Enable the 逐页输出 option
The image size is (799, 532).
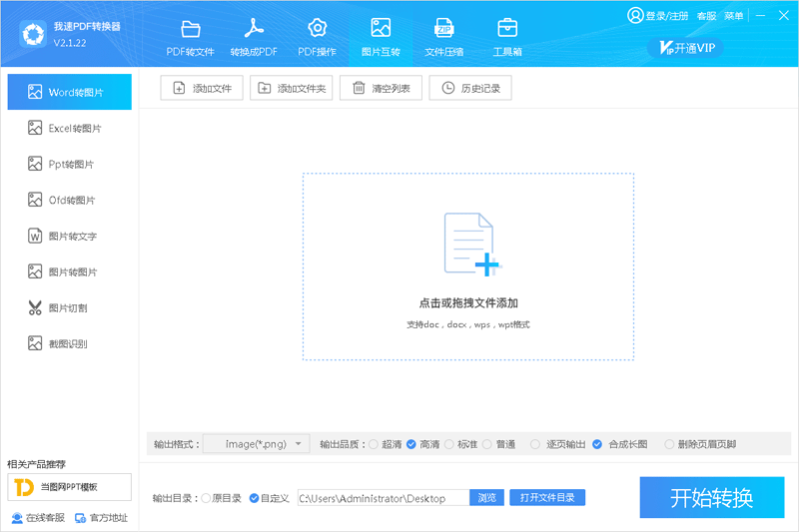[x=536, y=444]
